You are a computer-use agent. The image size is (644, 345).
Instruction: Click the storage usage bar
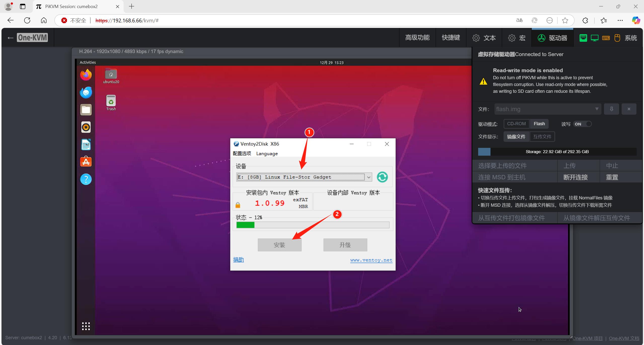click(x=557, y=152)
